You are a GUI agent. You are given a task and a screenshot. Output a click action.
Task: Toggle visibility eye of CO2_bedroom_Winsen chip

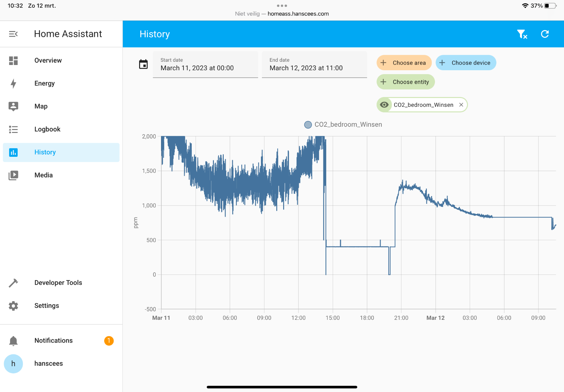[x=384, y=105]
